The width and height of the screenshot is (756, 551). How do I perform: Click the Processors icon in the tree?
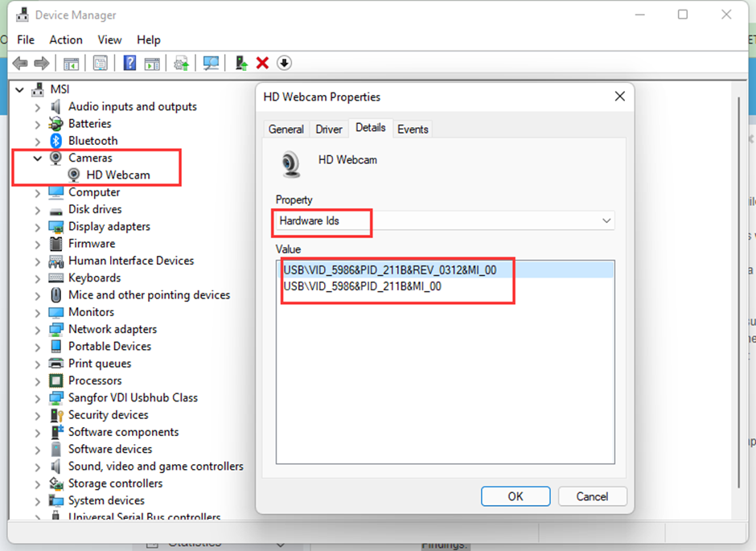point(56,380)
